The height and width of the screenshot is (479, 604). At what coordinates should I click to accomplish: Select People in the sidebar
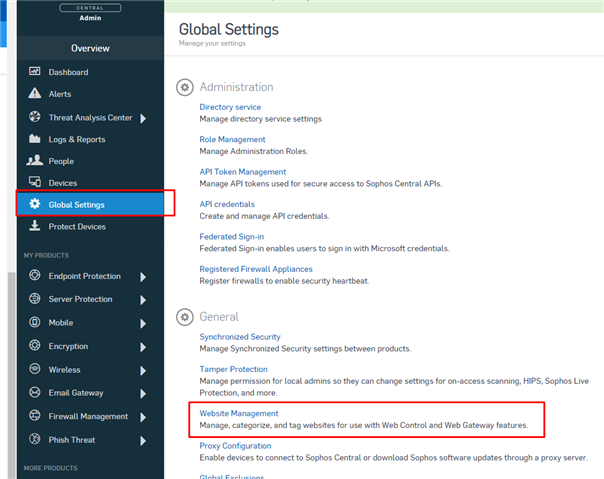coord(91,161)
